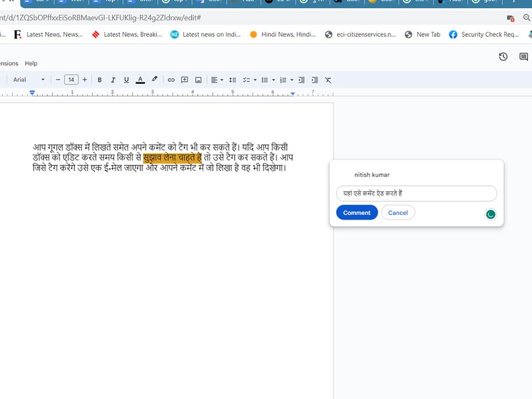The image size is (532, 399).
Task: Expand the text alignment dropdown
Action: point(222,80)
